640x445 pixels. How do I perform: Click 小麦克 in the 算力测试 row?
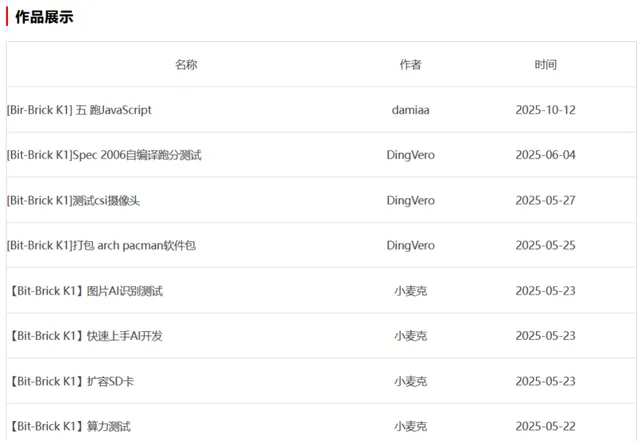[410, 426]
